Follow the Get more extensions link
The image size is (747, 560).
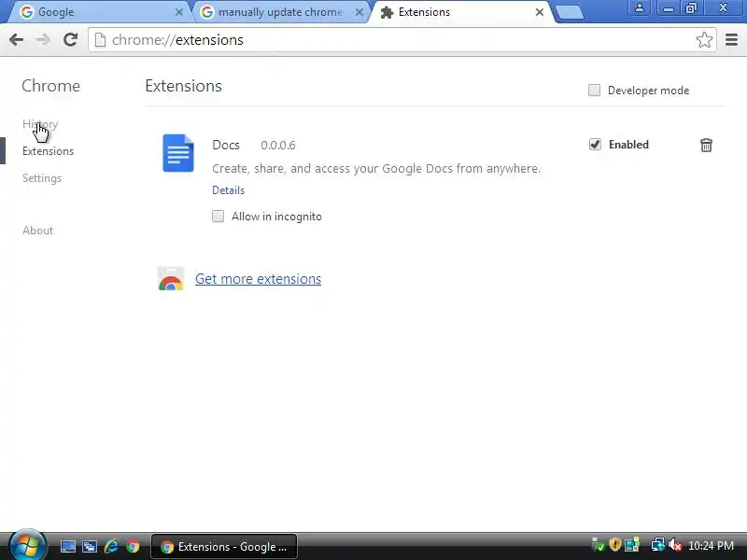tap(259, 278)
